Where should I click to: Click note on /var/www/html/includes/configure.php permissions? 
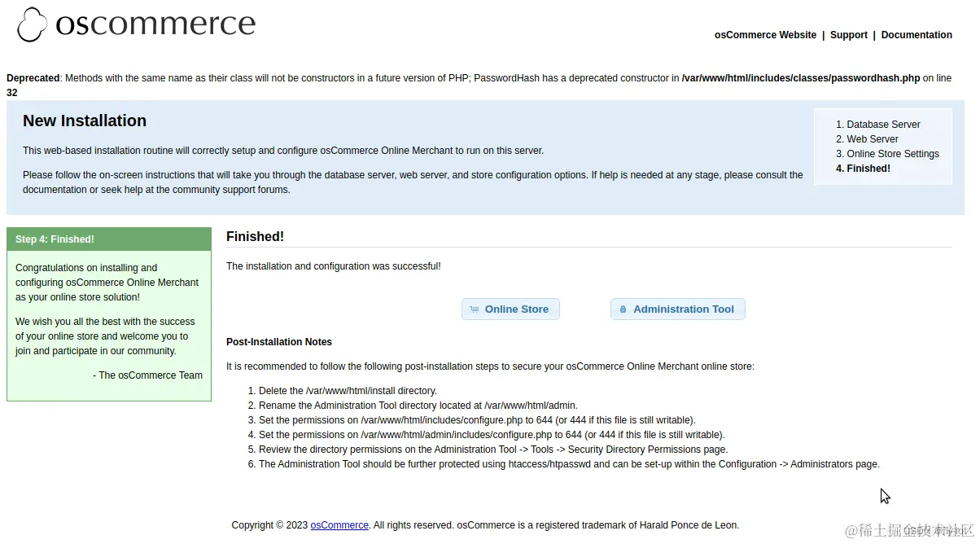[x=477, y=420]
